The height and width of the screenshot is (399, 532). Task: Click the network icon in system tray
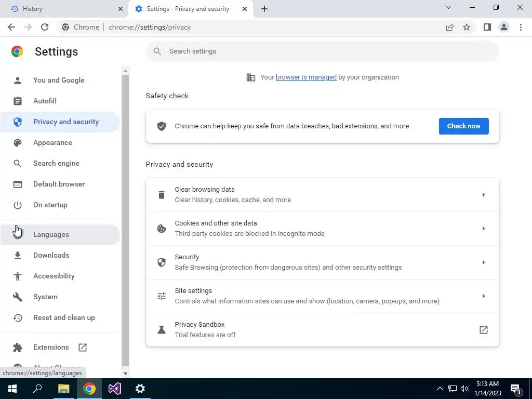coord(453,389)
